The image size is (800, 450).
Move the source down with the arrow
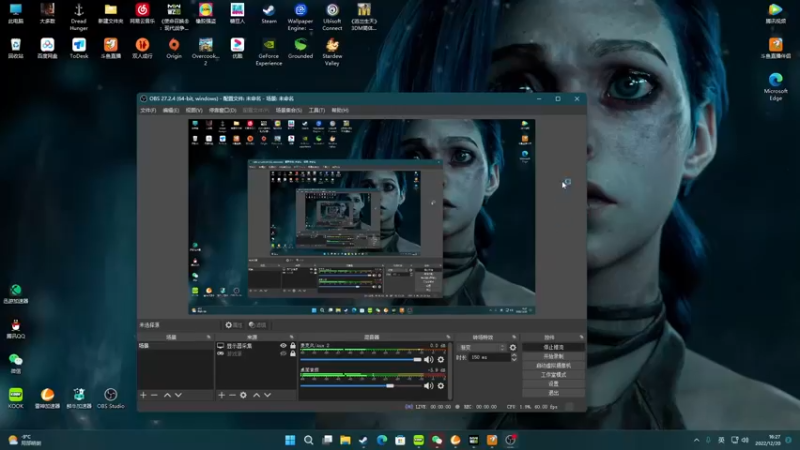coord(267,395)
